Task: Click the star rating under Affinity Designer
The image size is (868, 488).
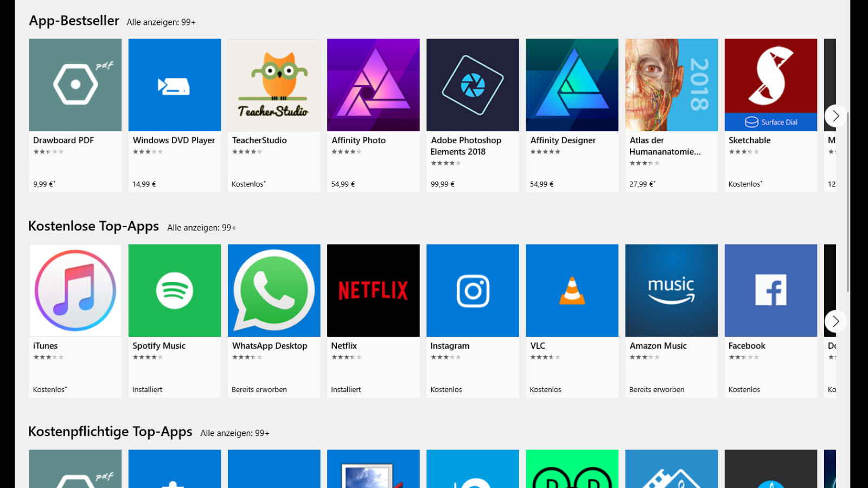Action: (545, 152)
